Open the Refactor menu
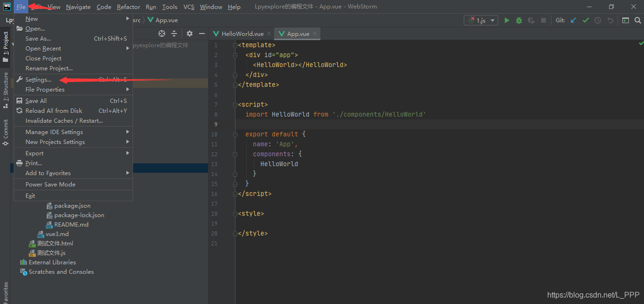Viewport: 644px width, 304px height. click(x=128, y=7)
